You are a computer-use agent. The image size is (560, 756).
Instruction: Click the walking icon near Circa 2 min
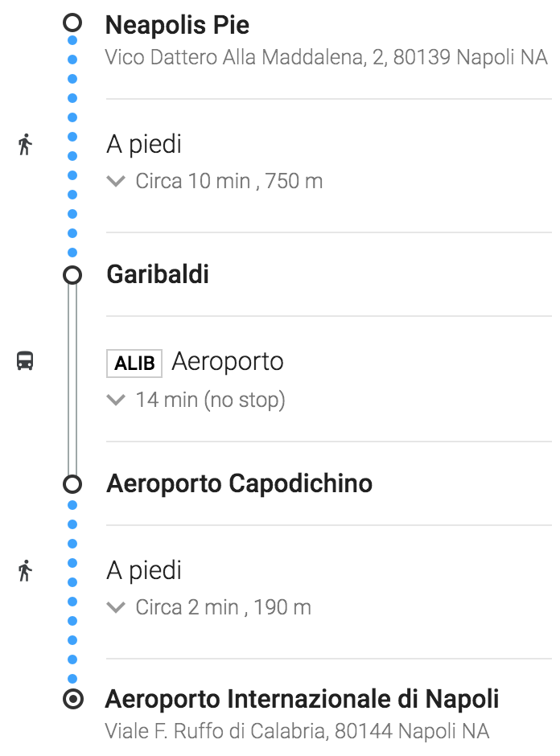tap(25, 570)
